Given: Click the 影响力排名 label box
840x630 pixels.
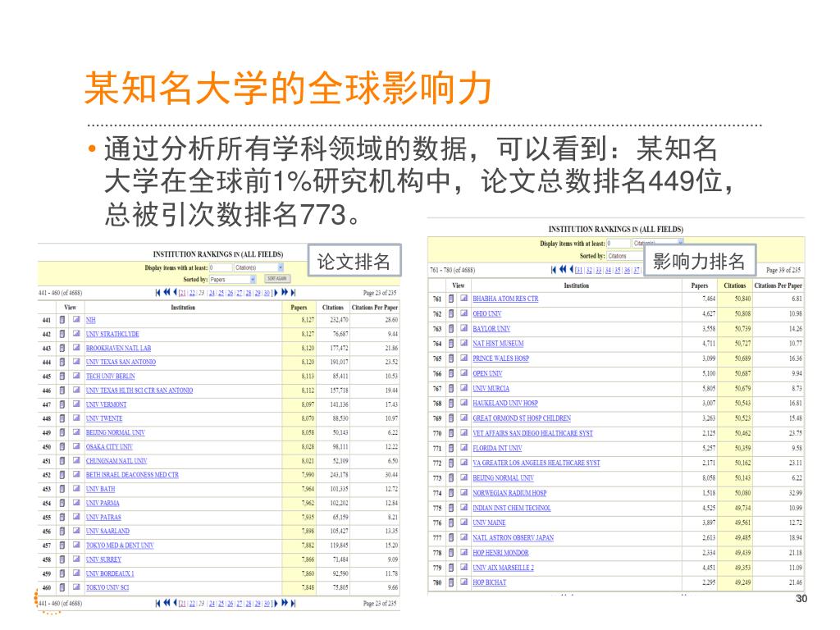Looking at the screenshot, I should [699, 261].
